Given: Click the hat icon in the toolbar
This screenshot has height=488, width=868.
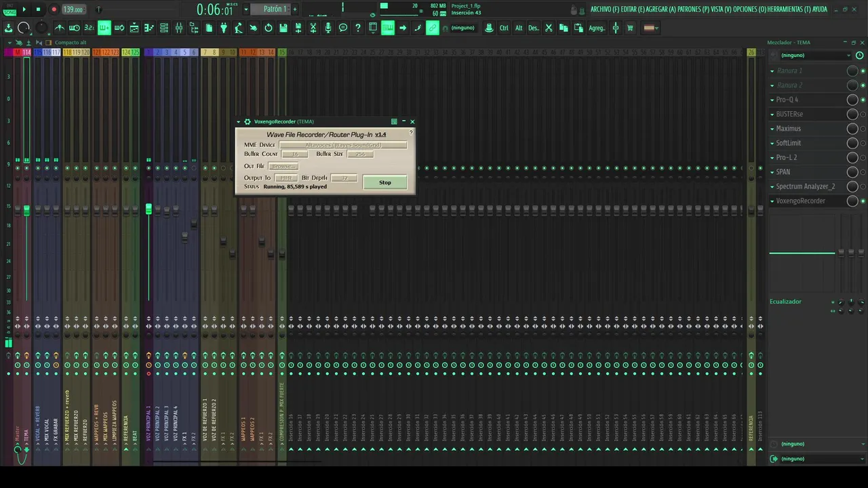Looking at the screenshot, I should click(489, 28).
